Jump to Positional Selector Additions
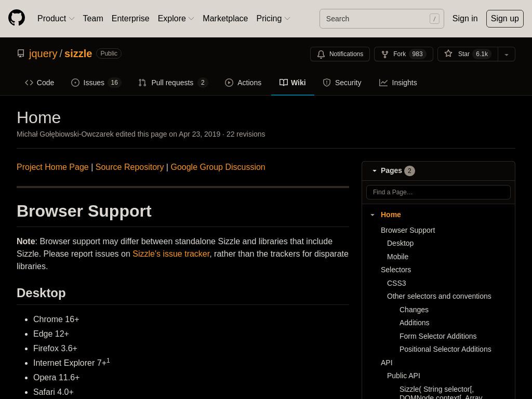Image resolution: width=532 pixels, height=399 pixels. coord(445,349)
